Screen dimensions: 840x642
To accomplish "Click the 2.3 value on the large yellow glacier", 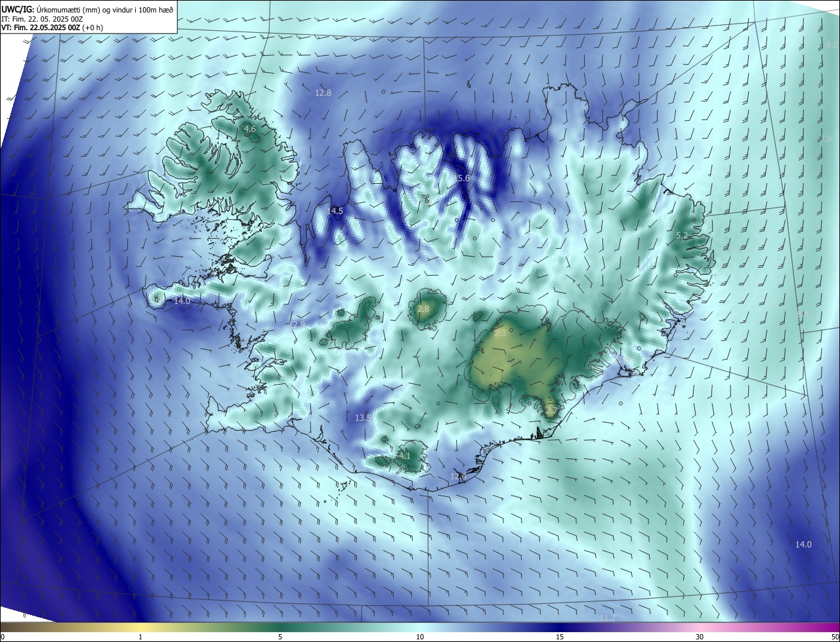I will 500,333.
